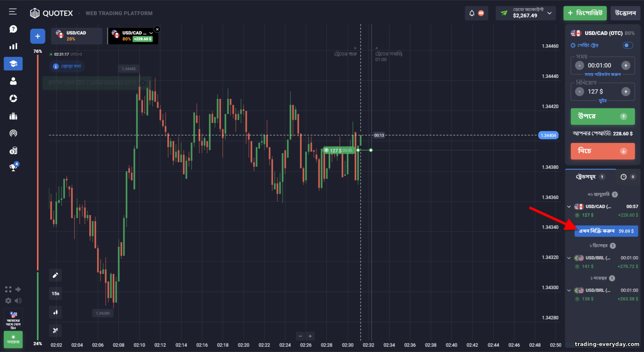This screenshot has height=352, width=644.
Task: Add a new asset tab with plus button
Action: coord(38,36)
